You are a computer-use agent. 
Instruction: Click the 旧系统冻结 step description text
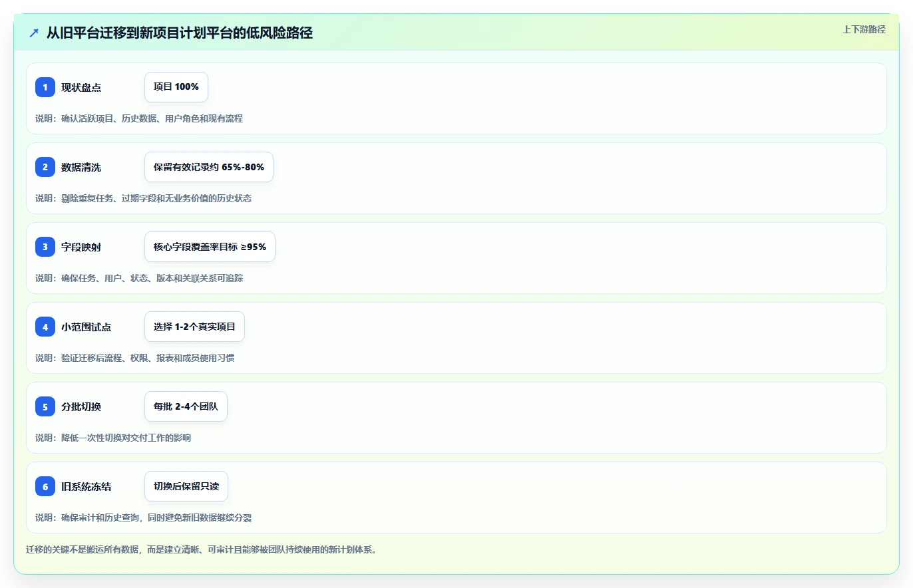[x=143, y=517]
